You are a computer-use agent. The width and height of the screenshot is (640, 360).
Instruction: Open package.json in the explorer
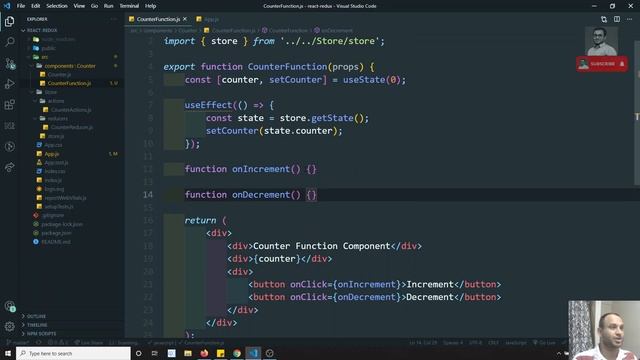pyautogui.click(x=56, y=233)
